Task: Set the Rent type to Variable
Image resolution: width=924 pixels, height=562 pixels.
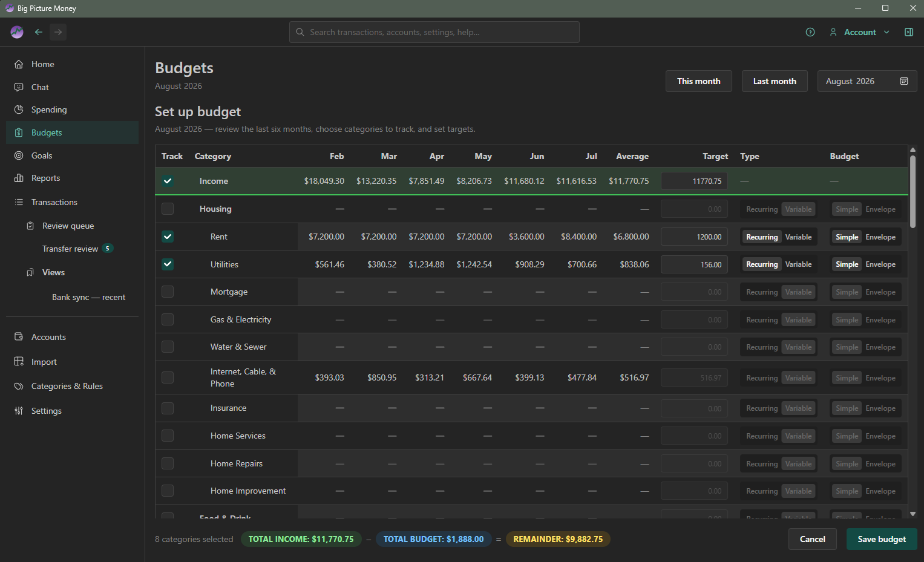Action: (798, 237)
